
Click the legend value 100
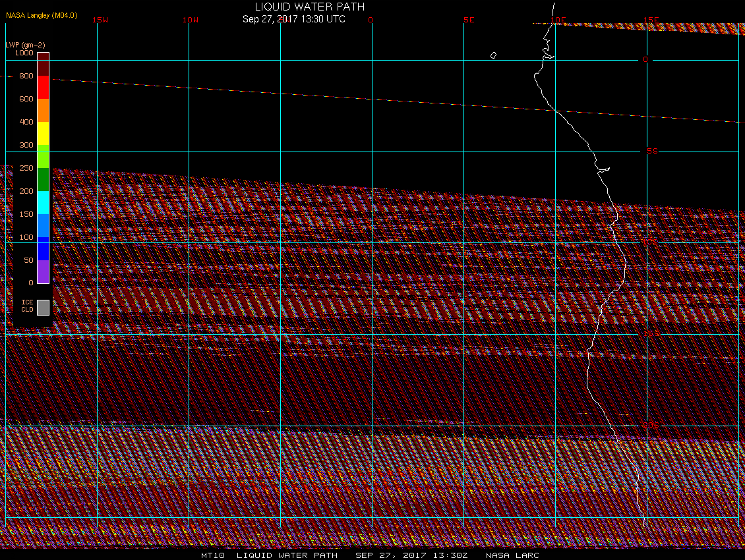click(x=26, y=237)
